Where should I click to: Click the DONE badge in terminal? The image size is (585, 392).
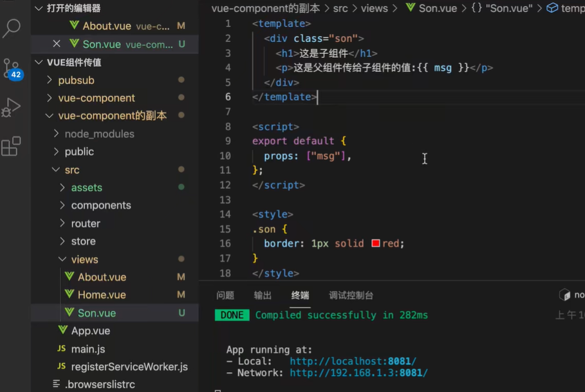pos(232,315)
